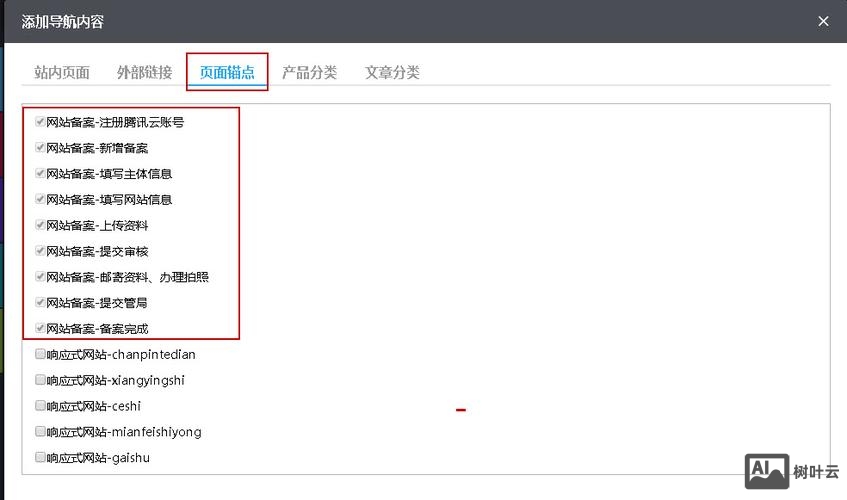Enable the 响应式网站-gaishu checkbox
The height and width of the screenshot is (500, 847).
[40, 457]
